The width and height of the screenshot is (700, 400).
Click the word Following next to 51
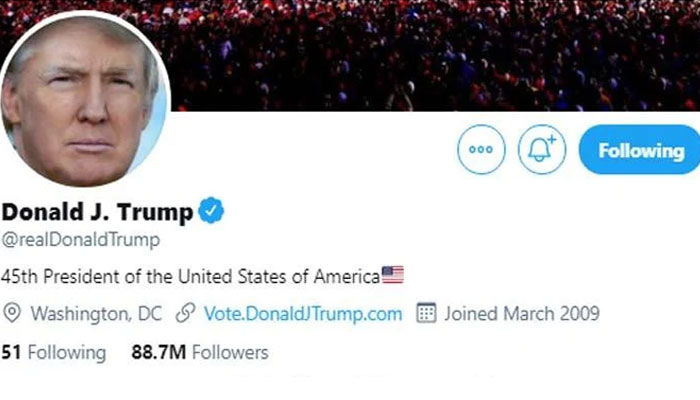(x=66, y=353)
